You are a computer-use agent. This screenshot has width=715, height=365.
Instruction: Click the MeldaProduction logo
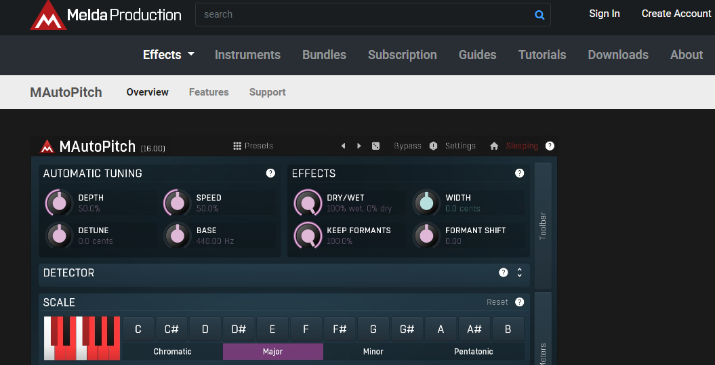coord(106,15)
